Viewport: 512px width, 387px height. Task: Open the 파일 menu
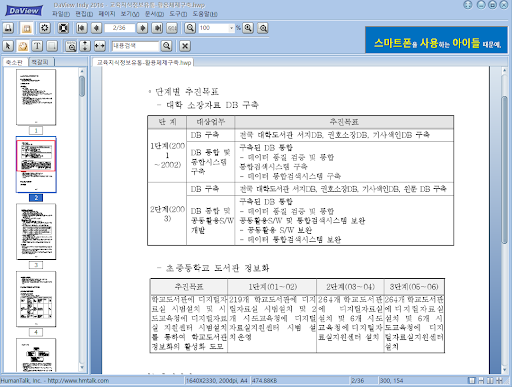[x=61, y=14]
